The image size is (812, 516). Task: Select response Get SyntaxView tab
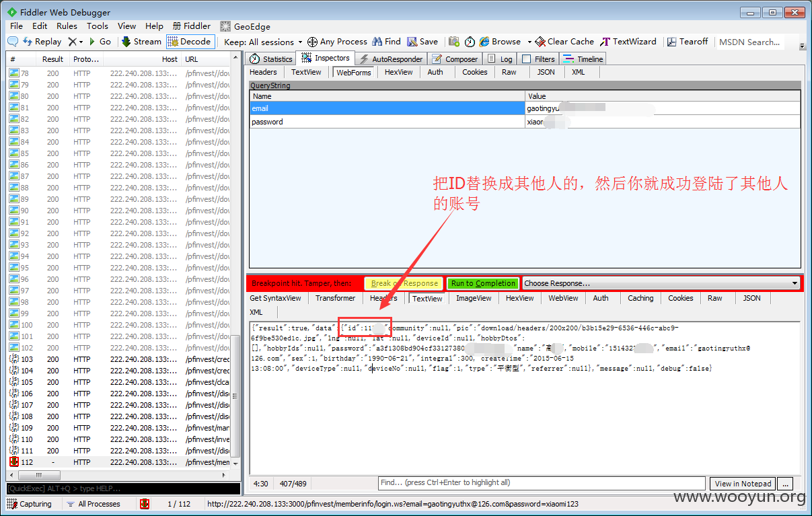[275, 298]
